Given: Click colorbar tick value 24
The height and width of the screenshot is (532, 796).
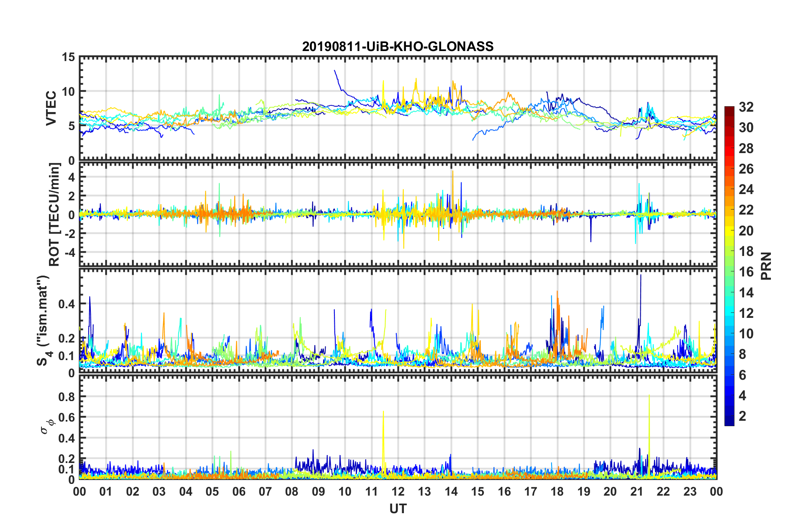Looking at the screenshot, I should coord(746,189).
